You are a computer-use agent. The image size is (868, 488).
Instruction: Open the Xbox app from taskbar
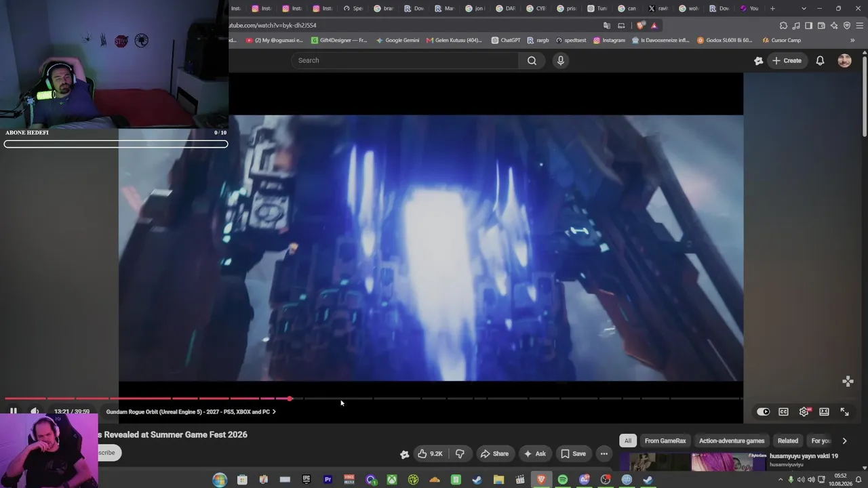tap(392, 480)
